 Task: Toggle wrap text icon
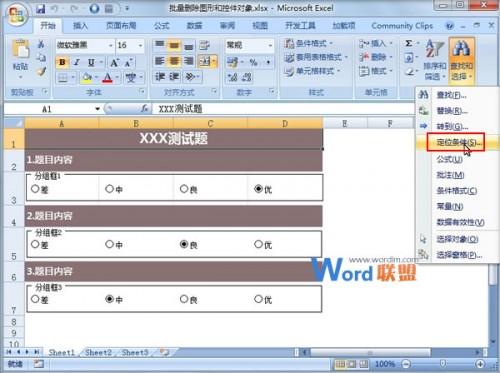pos(204,45)
